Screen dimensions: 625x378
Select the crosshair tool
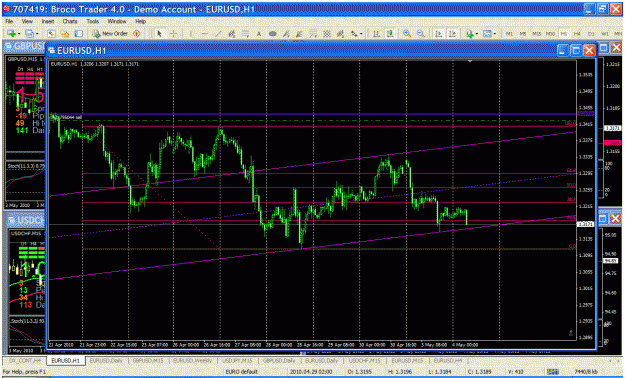[173, 34]
